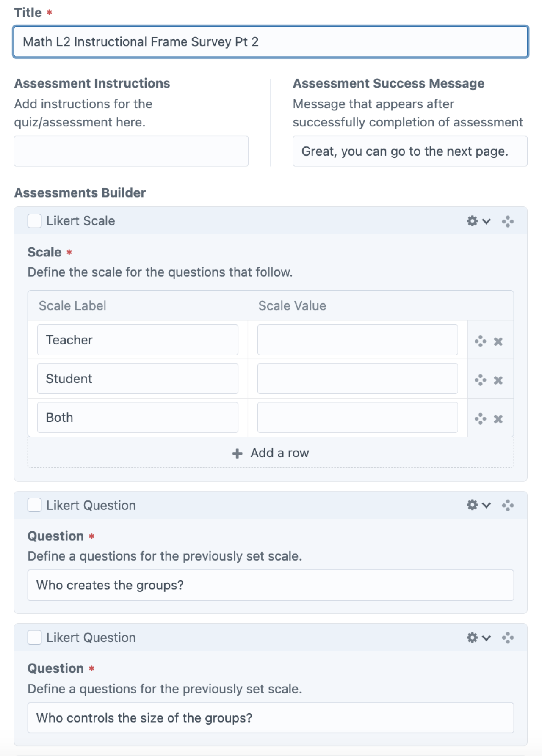Screen dimensions: 542x756
Task: Open settings gear on first Likert Question block
Action: click(472, 505)
